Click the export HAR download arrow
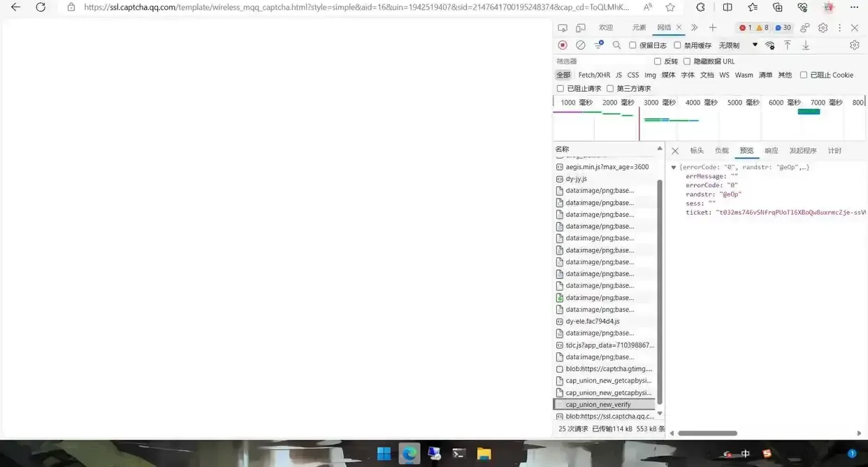This screenshot has height=467, width=868. (805, 45)
